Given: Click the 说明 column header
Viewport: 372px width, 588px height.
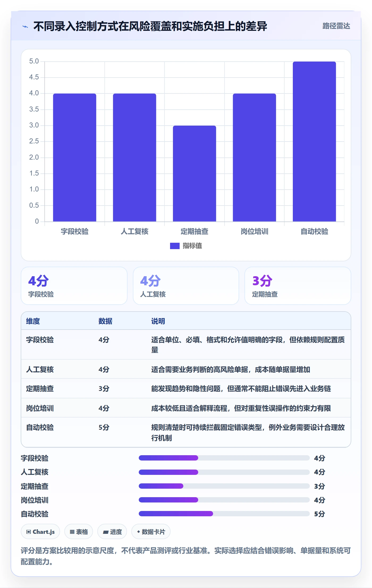Looking at the screenshot, I should (158, 321).
